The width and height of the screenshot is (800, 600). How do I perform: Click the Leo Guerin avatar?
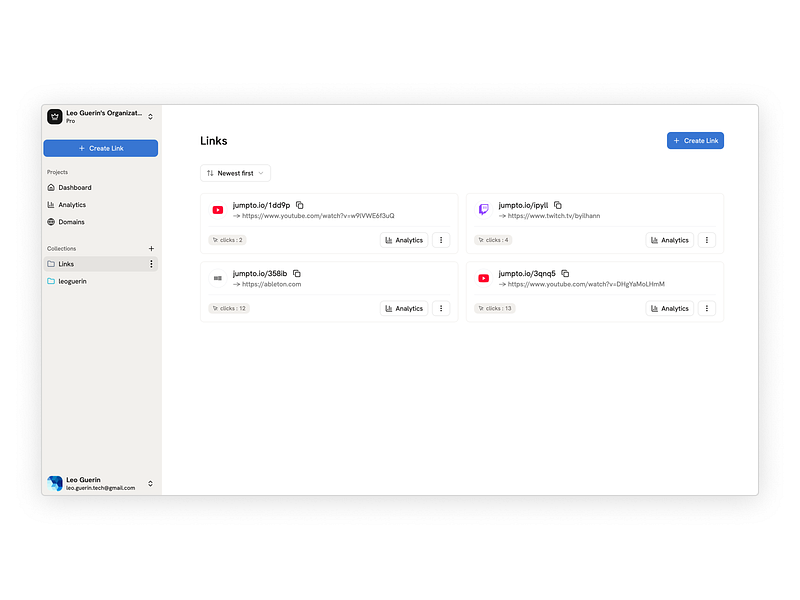(x=55, y=483)
